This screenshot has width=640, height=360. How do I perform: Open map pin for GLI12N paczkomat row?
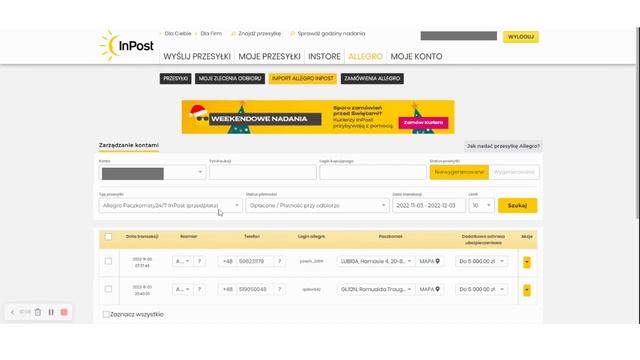438,289
